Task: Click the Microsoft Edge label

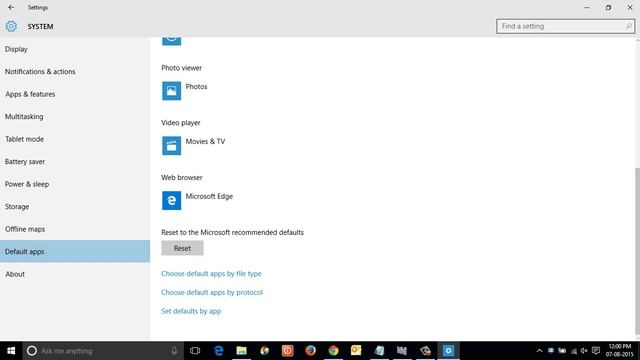Action: (x=209, y=196)
